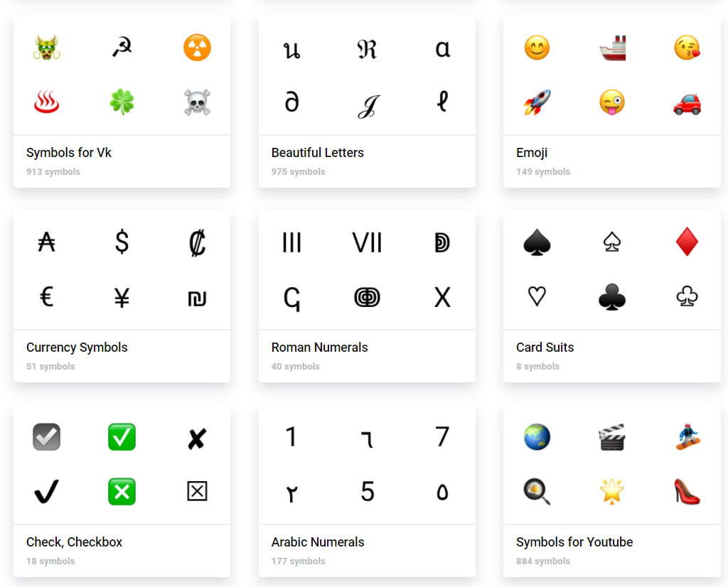Select the hammer and sickle symbol
The width and height of the screenshot is (728, 587).
(122, 48)
